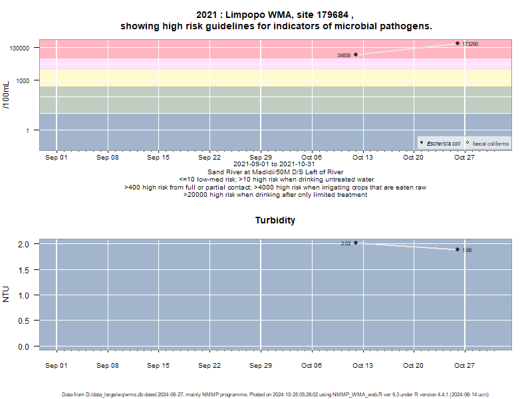The width and height of the screenshot is (532, 399).
Task: Click the Sand River site description
Action: point(275,172)
